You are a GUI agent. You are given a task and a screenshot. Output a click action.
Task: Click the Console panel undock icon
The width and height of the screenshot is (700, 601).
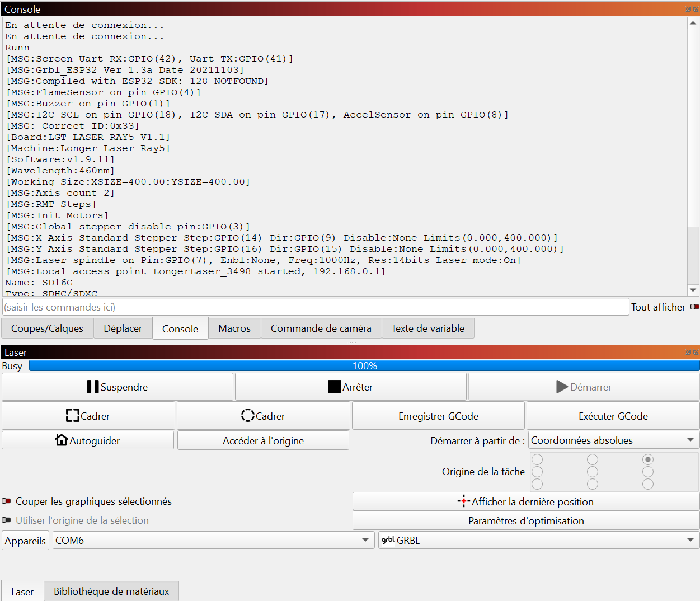688,9
